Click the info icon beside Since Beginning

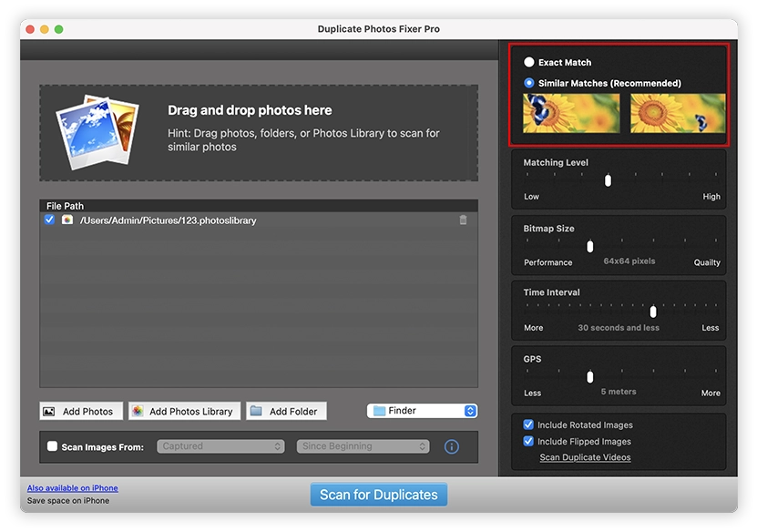[x=452, y=446]
